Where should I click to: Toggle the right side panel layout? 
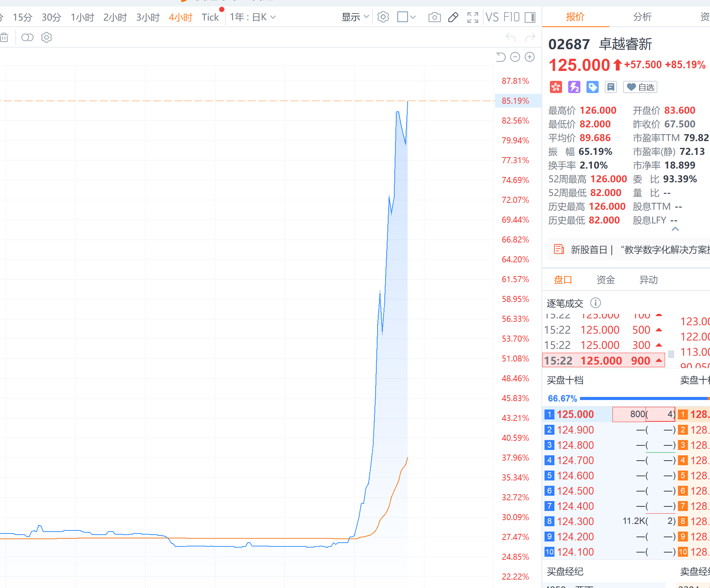pos(530,17)
